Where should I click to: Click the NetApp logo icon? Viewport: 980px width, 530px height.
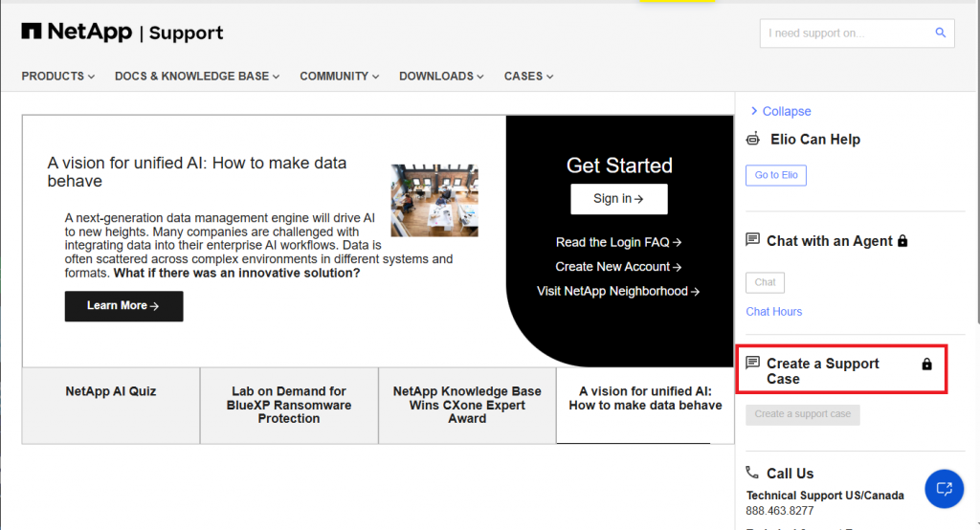coord(32,32)
